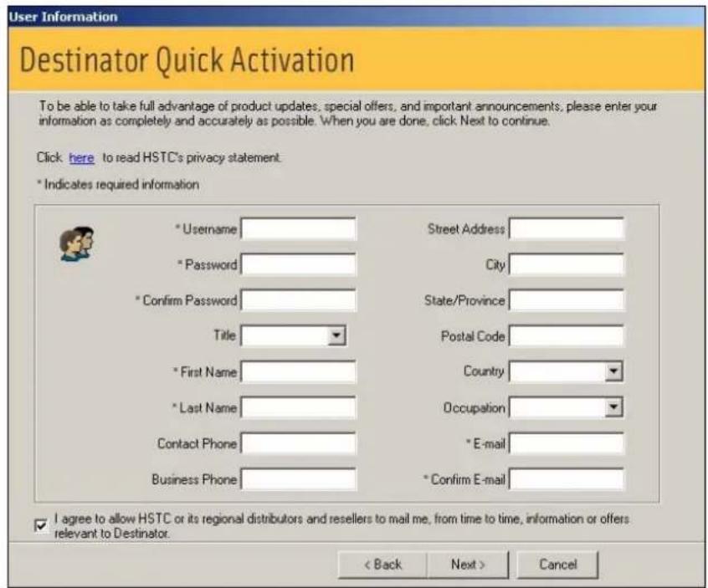
Task: Click into the Password field
Action: tap(299, 264)
